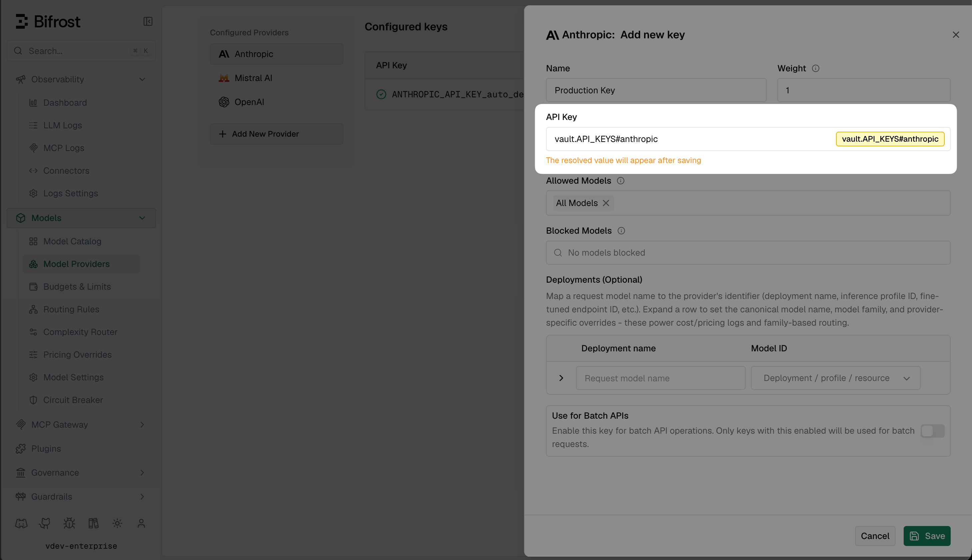The image size is (972, 560).
Task: Save the new Anthropic key
Action: [927, 536]
